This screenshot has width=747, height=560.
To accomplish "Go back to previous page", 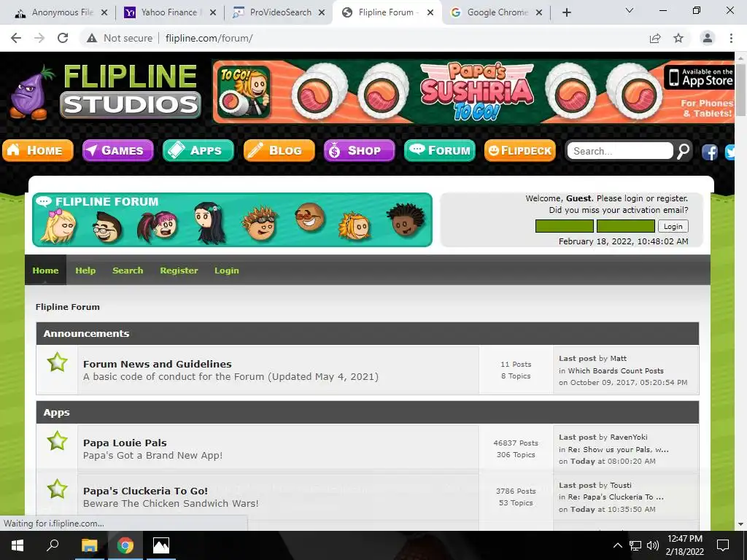I will (x=16, y=38).
